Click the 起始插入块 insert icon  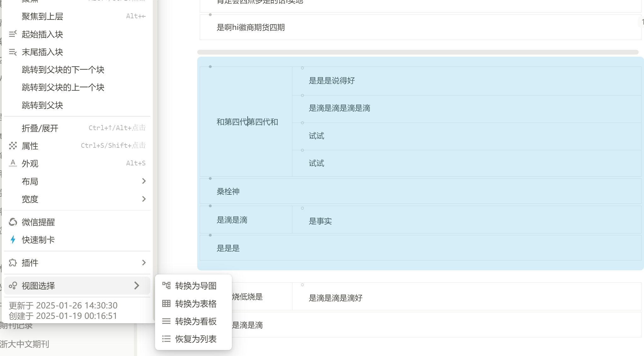pos(13,34)
